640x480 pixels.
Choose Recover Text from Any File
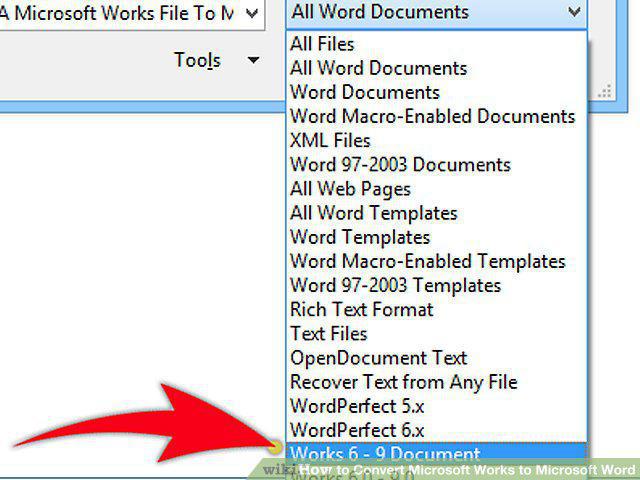(x=436, y=382)
